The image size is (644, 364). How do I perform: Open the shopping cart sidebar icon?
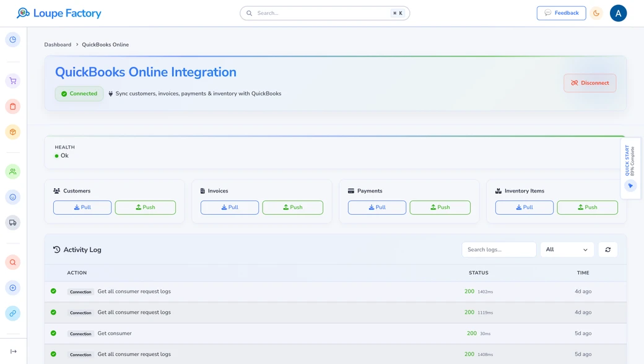(13, 81)
